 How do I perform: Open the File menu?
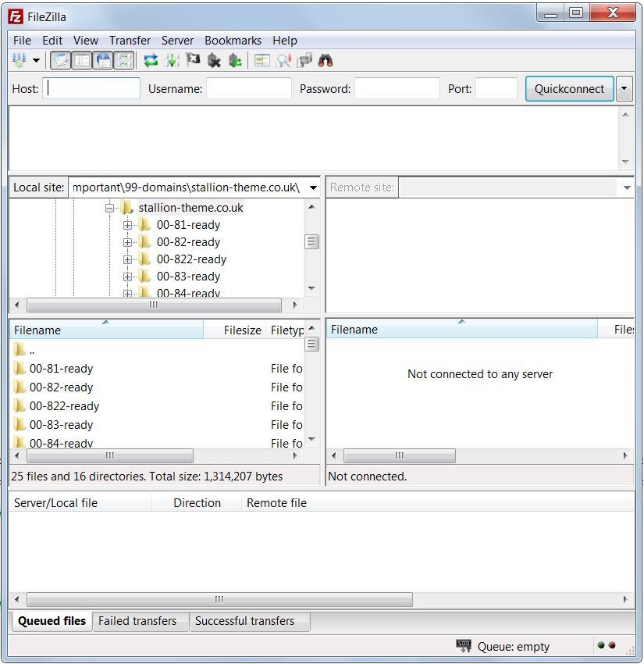22,40
